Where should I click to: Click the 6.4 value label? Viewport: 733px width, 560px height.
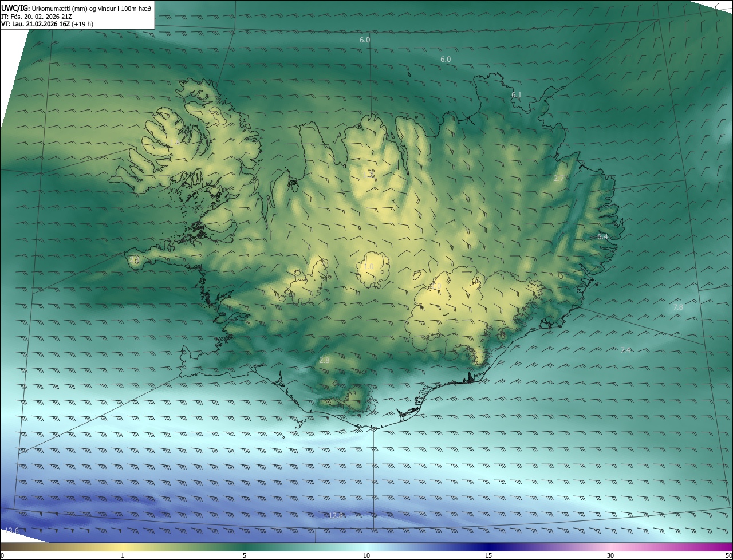click(602, 236)
